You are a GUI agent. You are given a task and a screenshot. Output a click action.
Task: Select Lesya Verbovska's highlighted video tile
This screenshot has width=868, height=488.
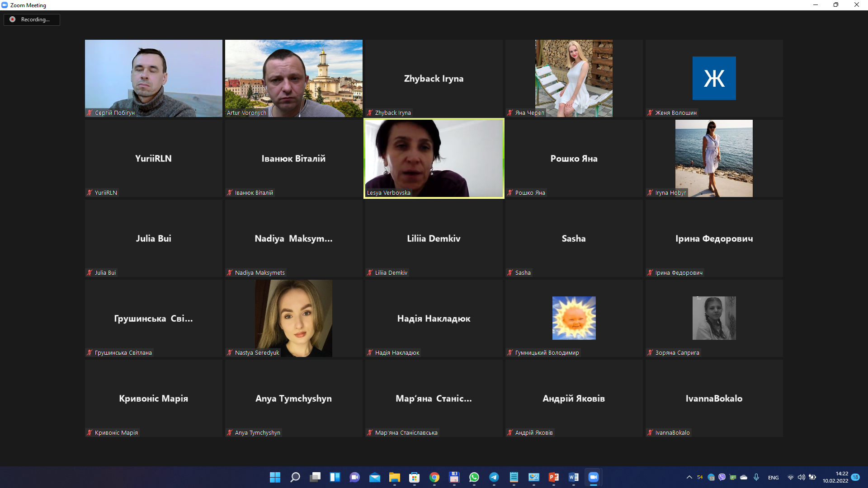[434, 158]
